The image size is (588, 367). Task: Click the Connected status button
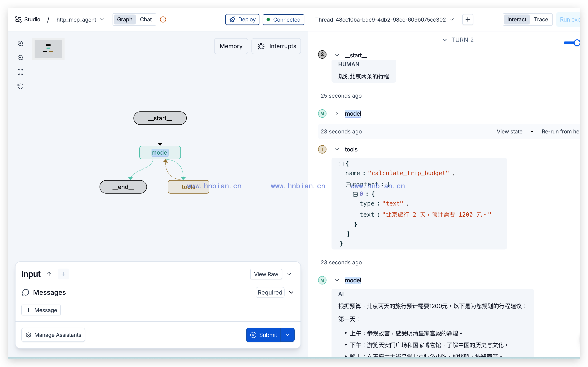click(x=283, y=19)
